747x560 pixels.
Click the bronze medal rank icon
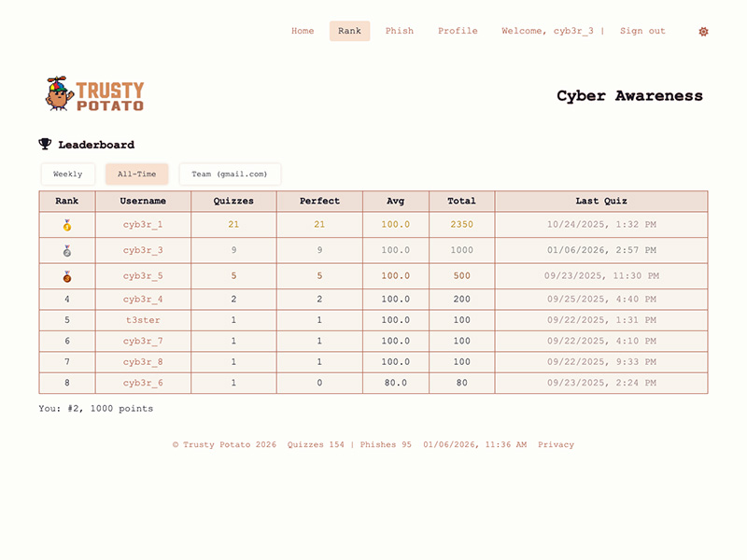coord(67,276)
